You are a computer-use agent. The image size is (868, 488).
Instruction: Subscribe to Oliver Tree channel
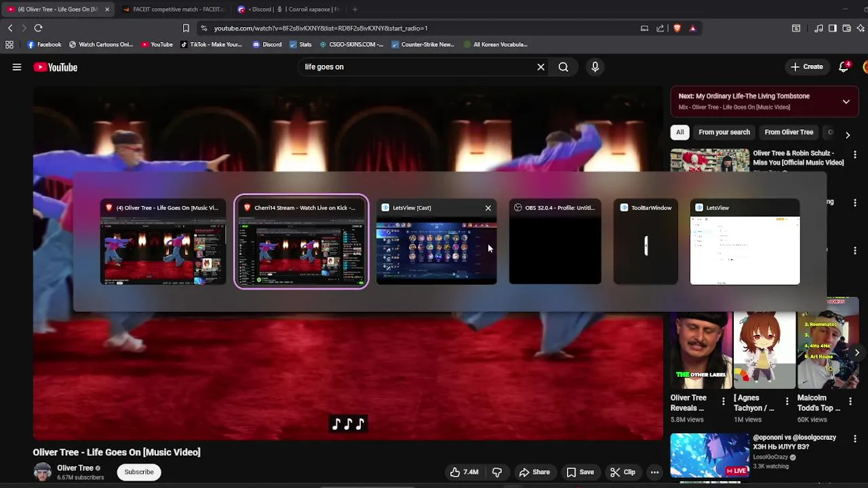[x=139, y=472]
